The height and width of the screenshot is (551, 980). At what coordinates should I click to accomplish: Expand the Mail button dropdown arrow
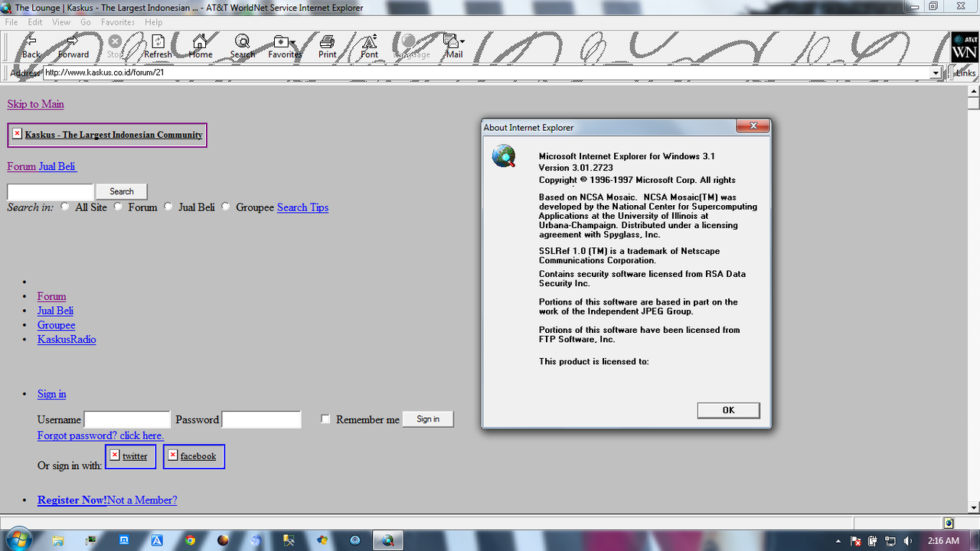462,42
